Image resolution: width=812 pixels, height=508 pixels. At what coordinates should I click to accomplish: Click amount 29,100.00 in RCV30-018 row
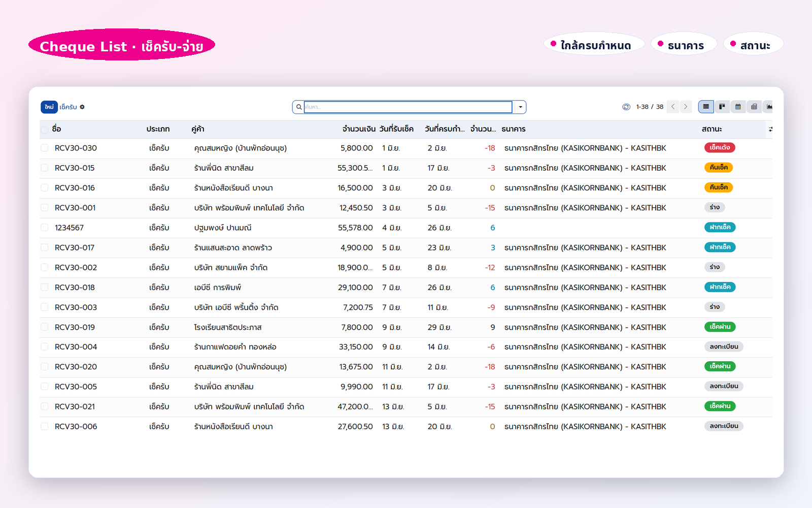pyautogui.click(x=355, y=288)
